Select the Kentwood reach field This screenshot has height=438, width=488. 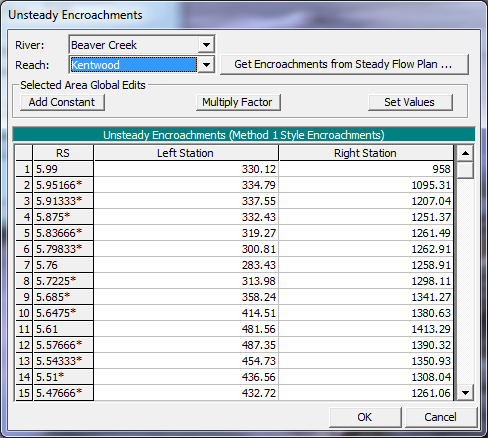click(134, 65)
